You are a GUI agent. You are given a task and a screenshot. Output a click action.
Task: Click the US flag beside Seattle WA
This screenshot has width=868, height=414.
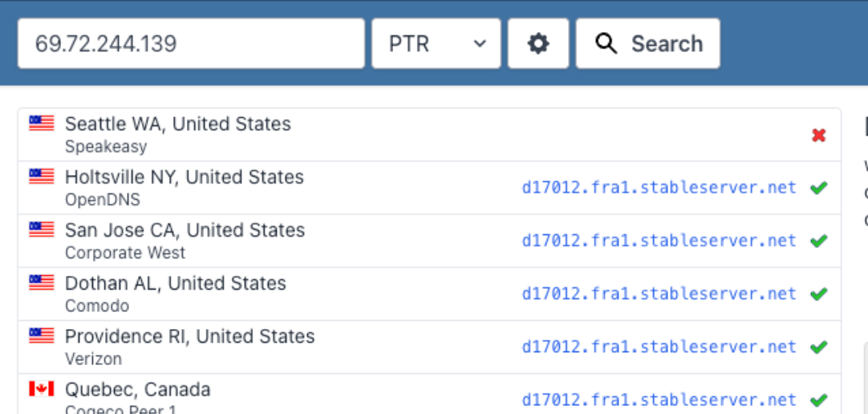pyautogui.click(x=42, y=123)
